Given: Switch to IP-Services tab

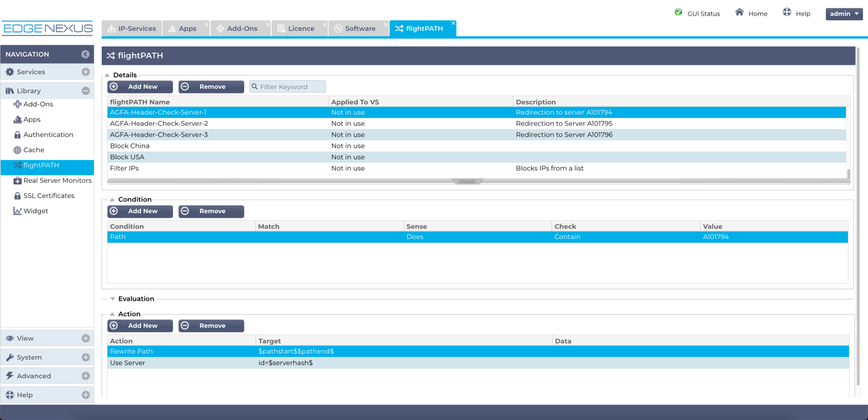Looking at the screenshot, I should [x=132, y=28].
